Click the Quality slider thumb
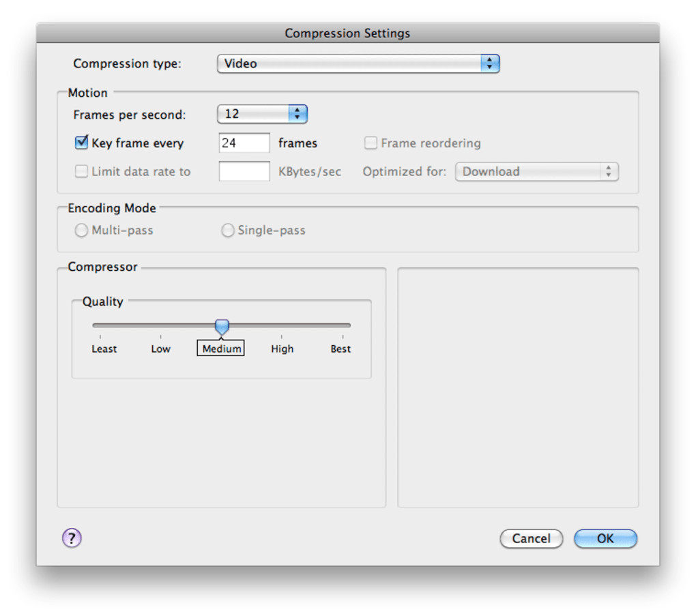Viewport: 696px width, 616px height. 222,327
